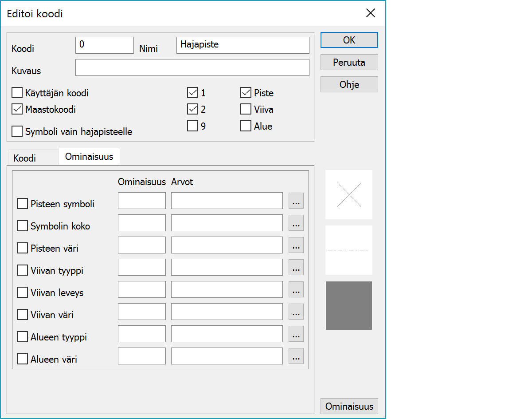Screen dimensions: 532x419
Task: Open browse button for Pisteen väri
Action: click(x=296, y=245)
